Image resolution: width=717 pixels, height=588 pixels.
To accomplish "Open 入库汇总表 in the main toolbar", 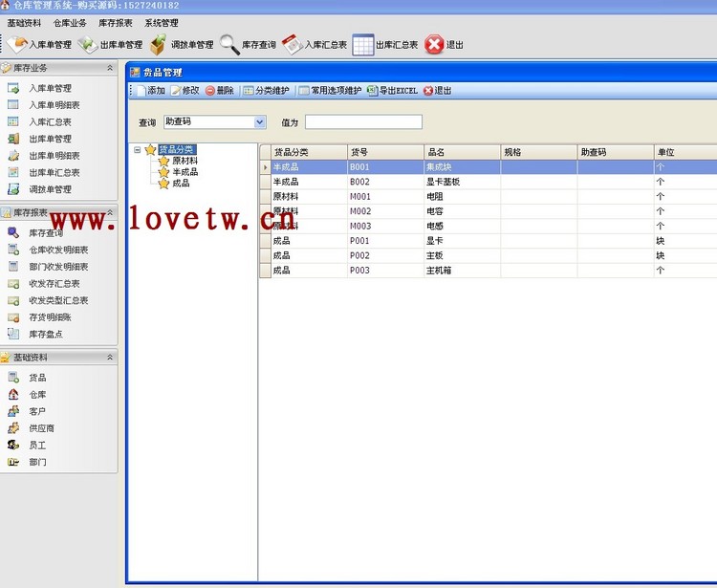I will pyautogui.click(x=315, y=45).
